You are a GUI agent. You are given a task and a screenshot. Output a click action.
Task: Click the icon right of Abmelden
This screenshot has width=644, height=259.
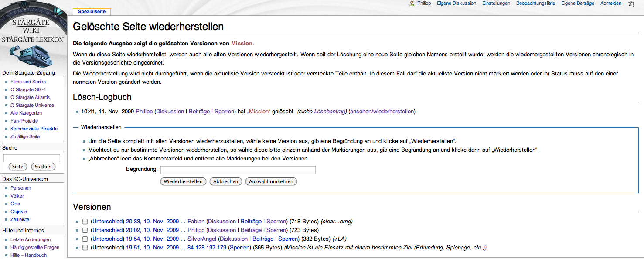point(630,4)
